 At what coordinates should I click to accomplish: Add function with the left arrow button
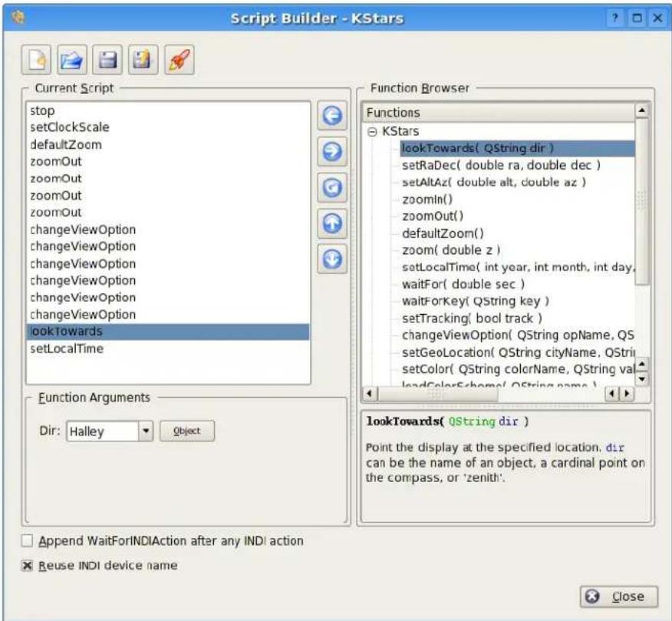tap(332, 115)
